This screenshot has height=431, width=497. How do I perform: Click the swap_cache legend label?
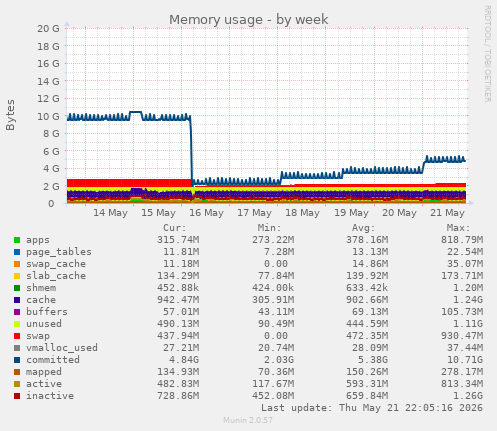pos(56,264)
